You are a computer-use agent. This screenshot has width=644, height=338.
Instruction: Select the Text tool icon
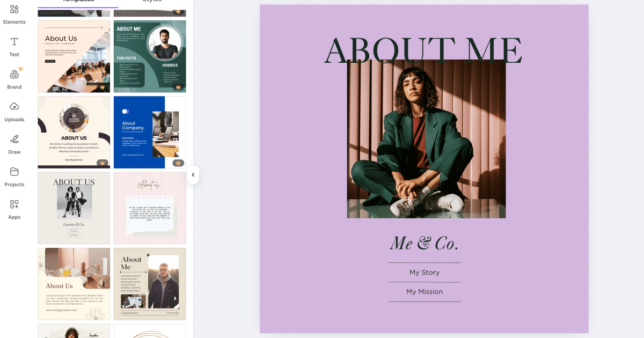click(14, 42)
